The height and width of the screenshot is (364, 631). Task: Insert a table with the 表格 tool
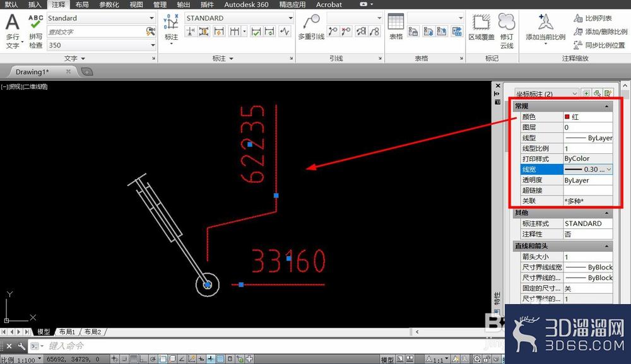click(x=396, y=26)
